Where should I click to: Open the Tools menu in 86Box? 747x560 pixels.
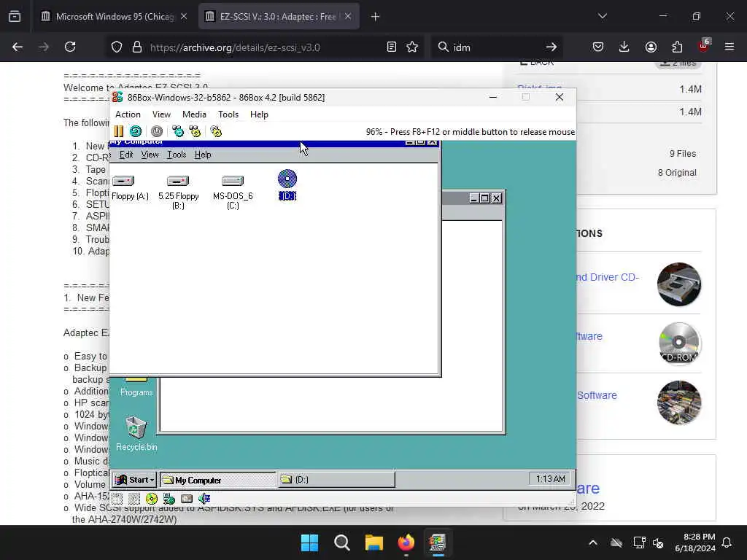(228, 114)
